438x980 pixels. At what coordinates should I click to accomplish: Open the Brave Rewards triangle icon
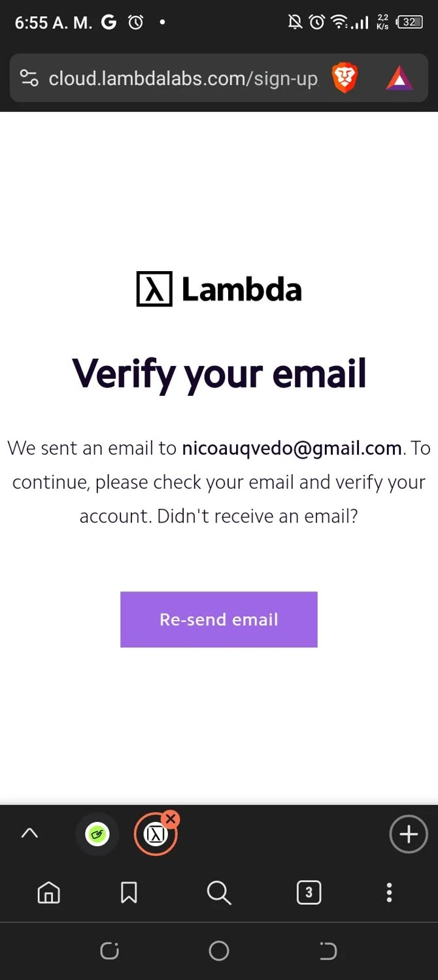[399, 79]
